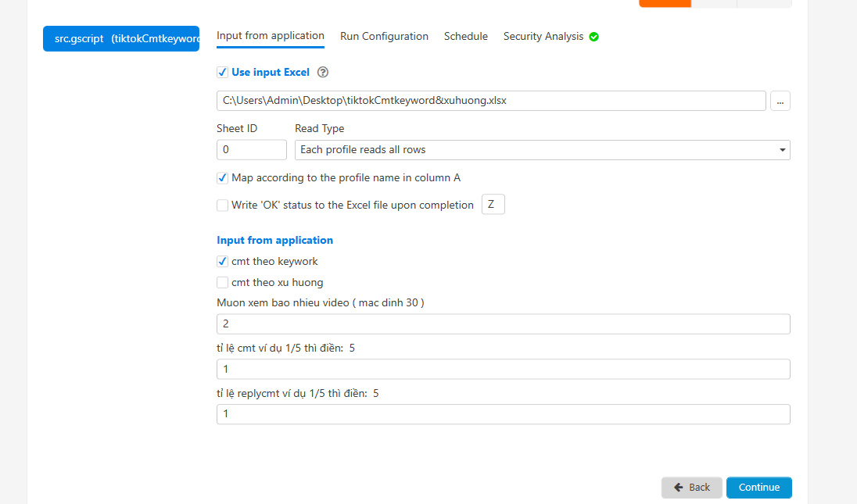Enable Write 'OK' status to Excel checkbox
The width and height of the screenshot is (857, 504).
[x=223, y=206]
